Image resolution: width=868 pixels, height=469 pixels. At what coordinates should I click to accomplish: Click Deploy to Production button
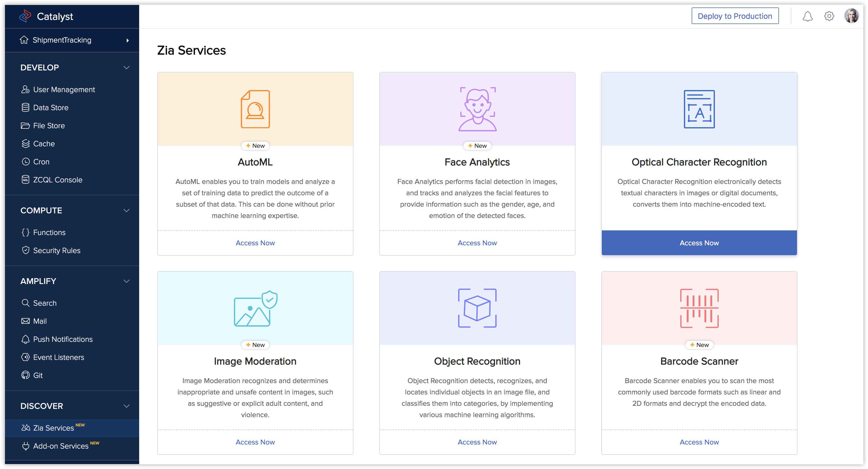tap(735, 16)
